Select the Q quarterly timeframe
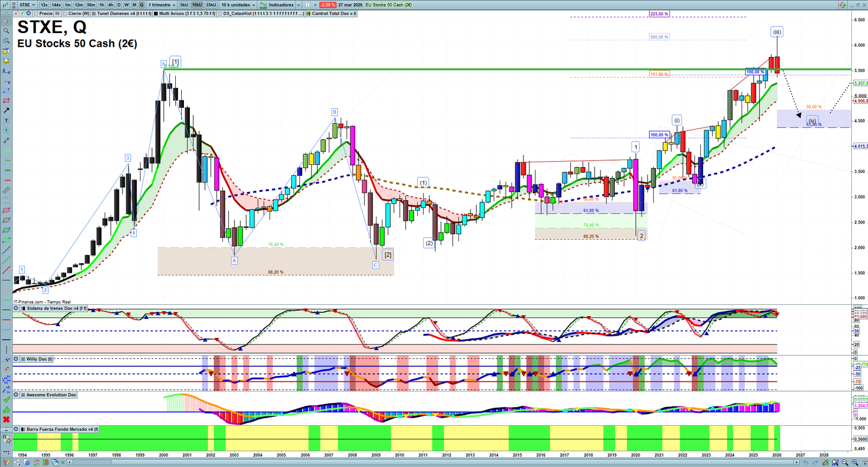 (142, 5)
